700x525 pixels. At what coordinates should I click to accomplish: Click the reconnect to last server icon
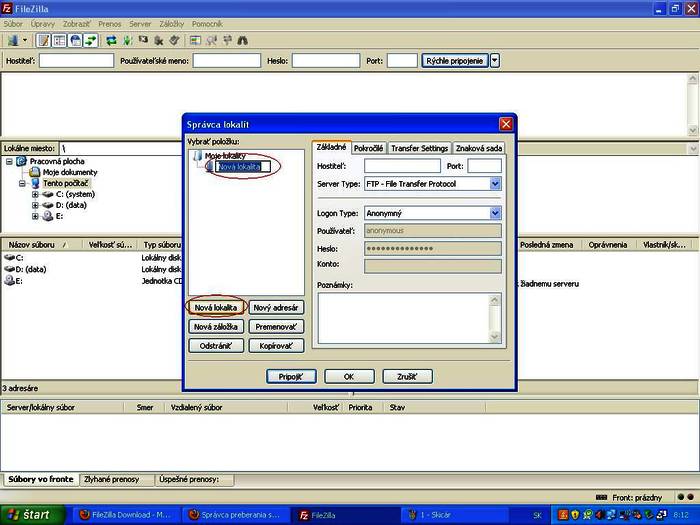point(175,41)
